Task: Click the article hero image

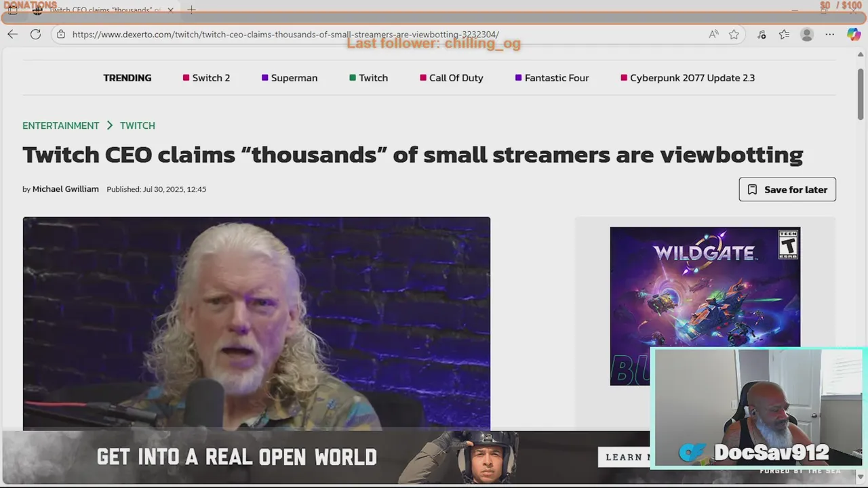Action: [x=256, y=323]
